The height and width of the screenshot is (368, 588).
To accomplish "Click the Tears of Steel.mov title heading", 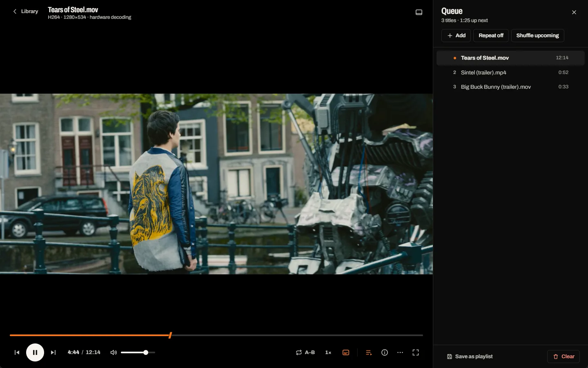I will 73,10.
